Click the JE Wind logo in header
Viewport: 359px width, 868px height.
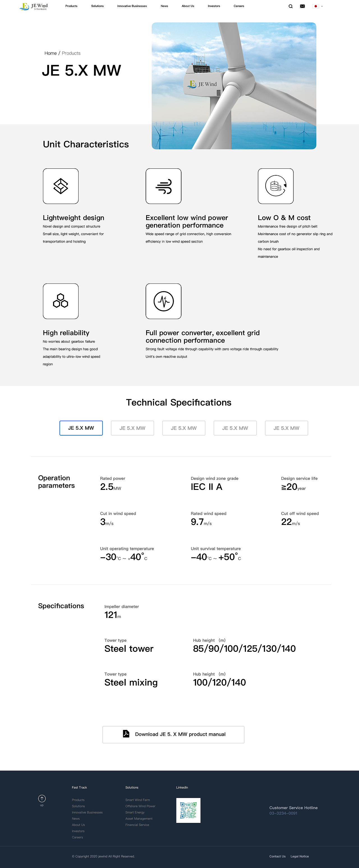(x=34, y=6)
